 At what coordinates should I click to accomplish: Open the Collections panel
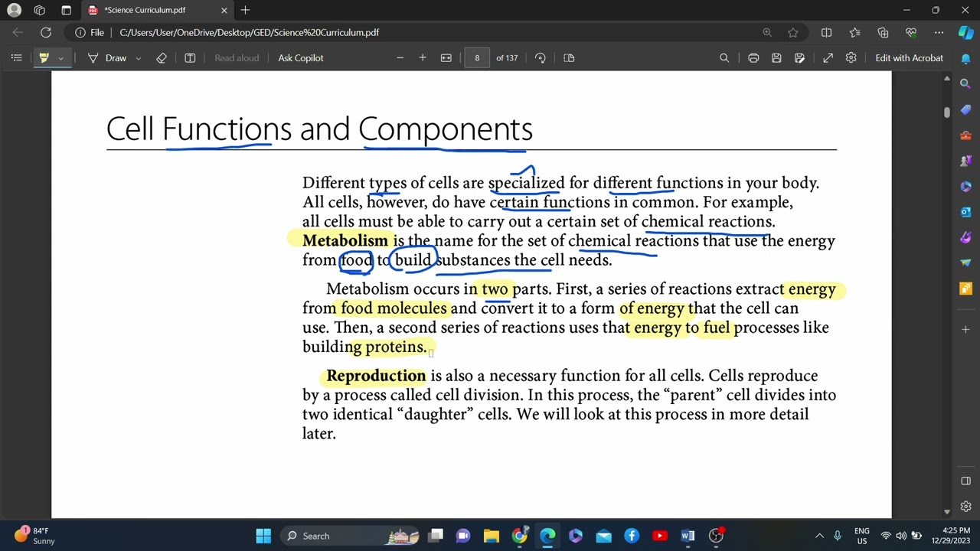click(884, 32)
